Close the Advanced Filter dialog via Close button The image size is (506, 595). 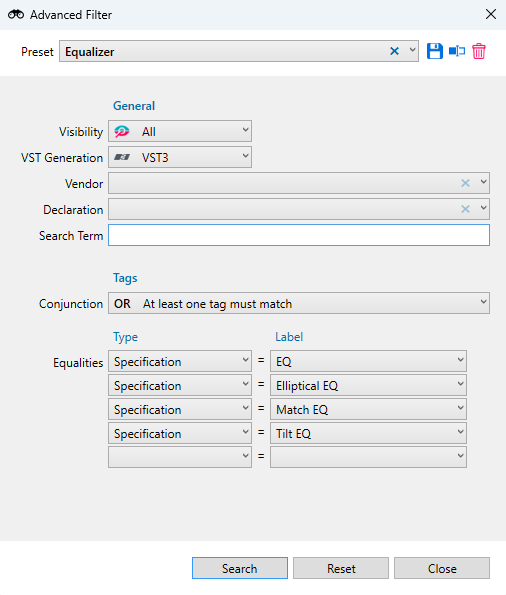442,568
